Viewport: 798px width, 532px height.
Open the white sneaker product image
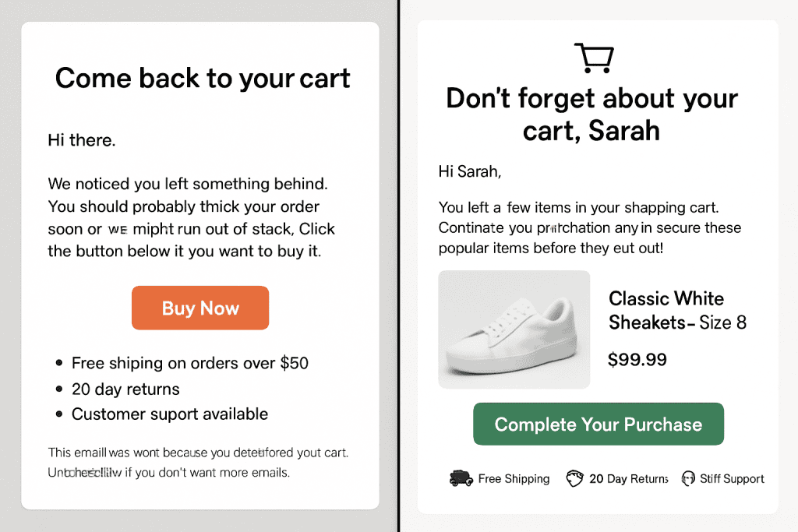pos(514,329)
